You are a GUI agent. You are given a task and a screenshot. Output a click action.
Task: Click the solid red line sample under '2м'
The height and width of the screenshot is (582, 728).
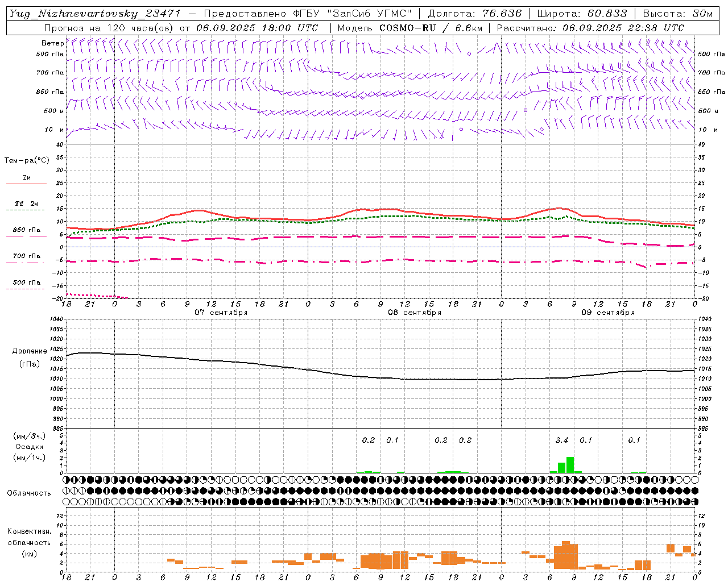point(26,184)
